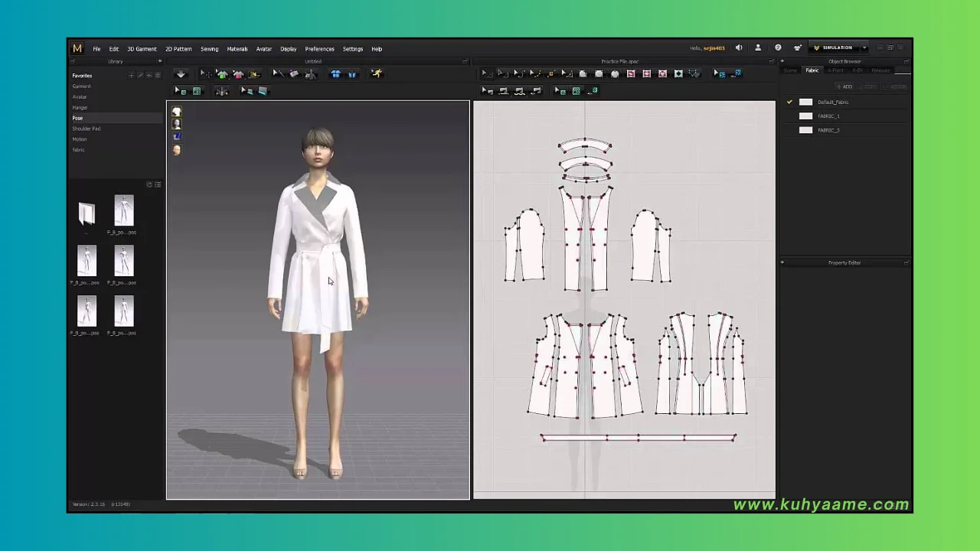Select the Rectangle pattern tool in 2D toolbar
The width and height of the screenshot is (980, 551).
pyautogui.click(x=599, y=73)
